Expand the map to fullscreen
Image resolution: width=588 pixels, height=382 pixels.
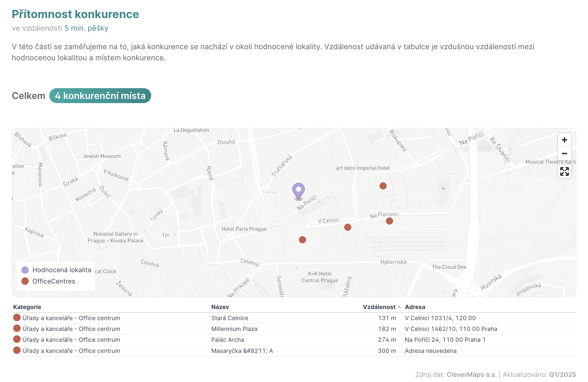point(564,171)
